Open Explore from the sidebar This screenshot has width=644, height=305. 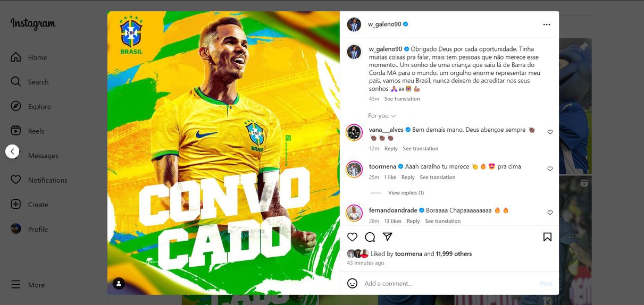31,106
